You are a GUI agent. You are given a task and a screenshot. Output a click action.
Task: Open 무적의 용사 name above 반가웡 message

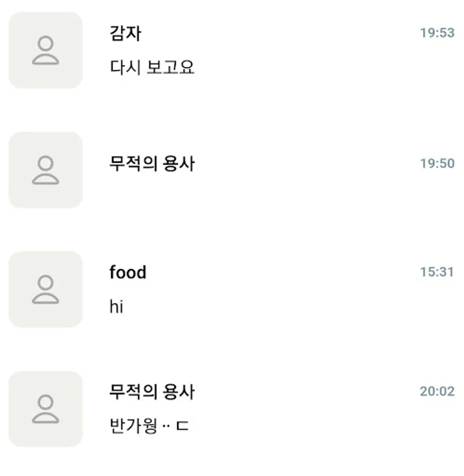(152, 391)
